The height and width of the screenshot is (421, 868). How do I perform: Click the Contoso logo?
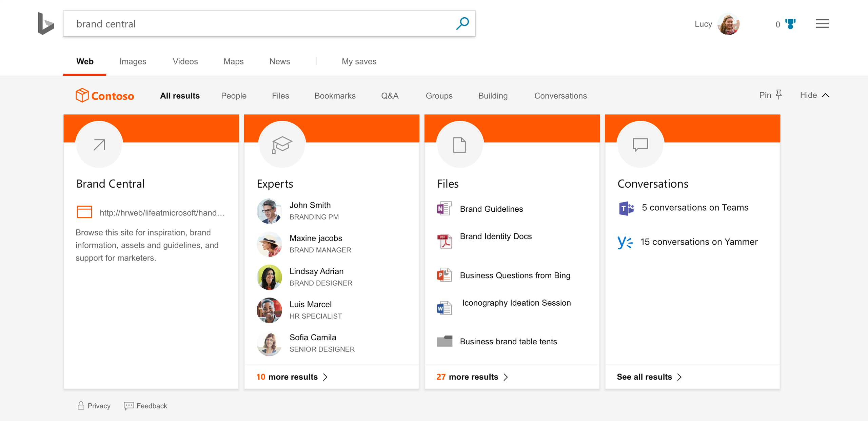pyautogui.click(x=105, y=96)
